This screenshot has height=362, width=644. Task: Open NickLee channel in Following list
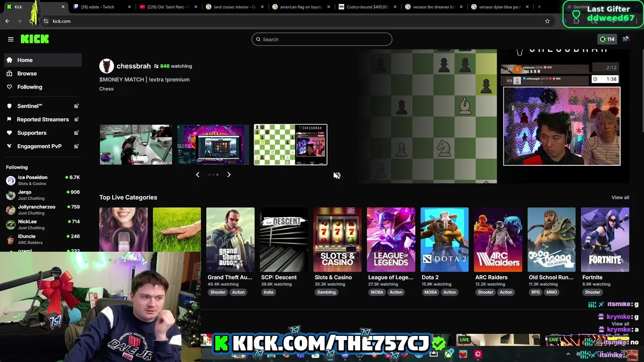43,224
